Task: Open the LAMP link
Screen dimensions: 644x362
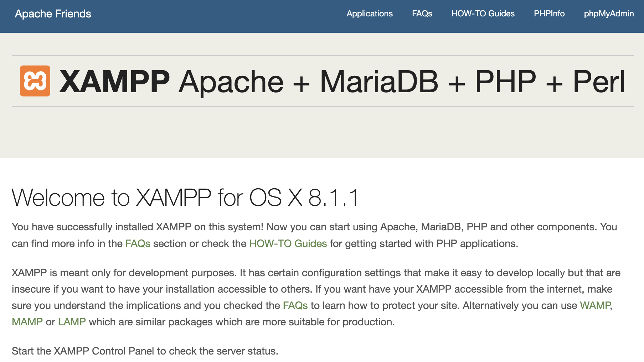Action: pyautogui.click(x=72, y=321)
